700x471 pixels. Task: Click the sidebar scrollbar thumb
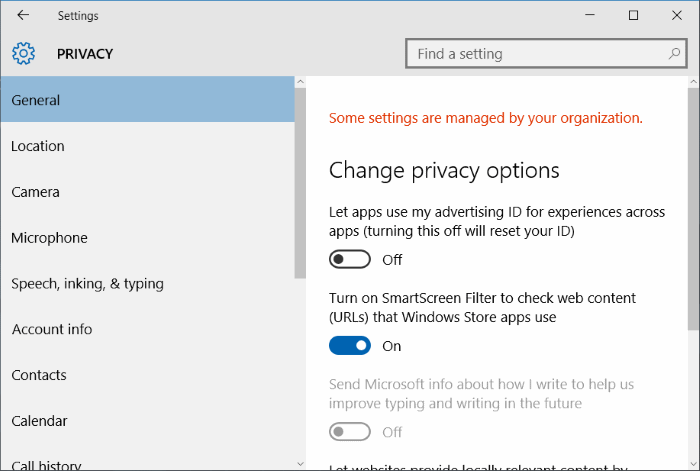[x=300, y=183]
